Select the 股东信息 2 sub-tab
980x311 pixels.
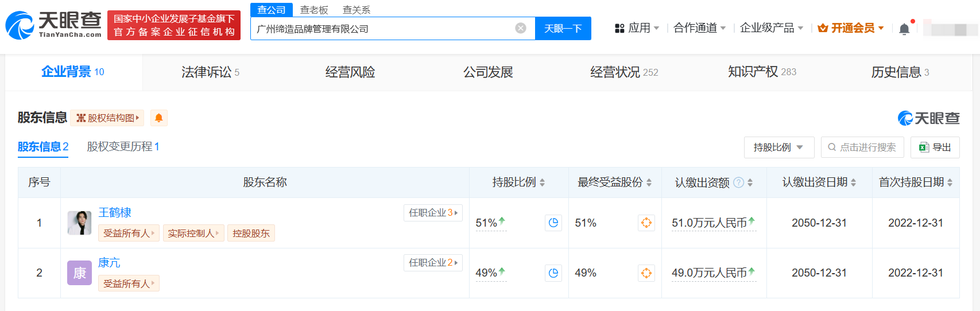pyautogui.click(x=43, y=147)
